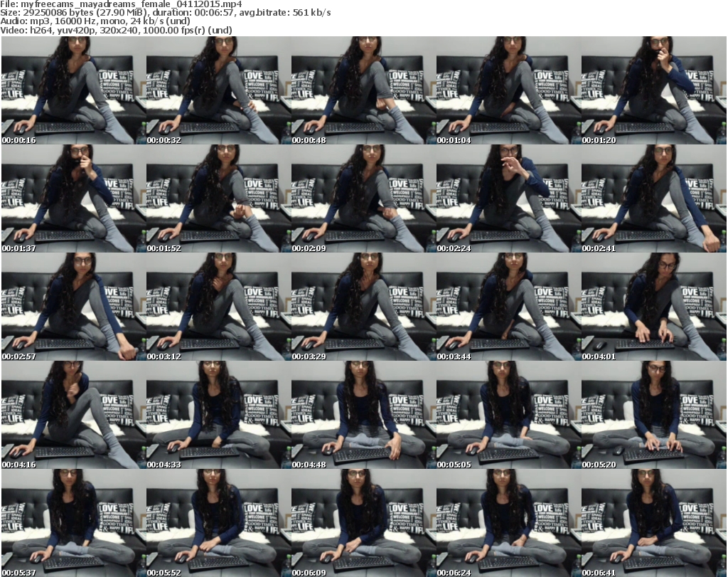
Task: Click the thumbnail at 00:00:16
Action: click(x=73, y=90)
